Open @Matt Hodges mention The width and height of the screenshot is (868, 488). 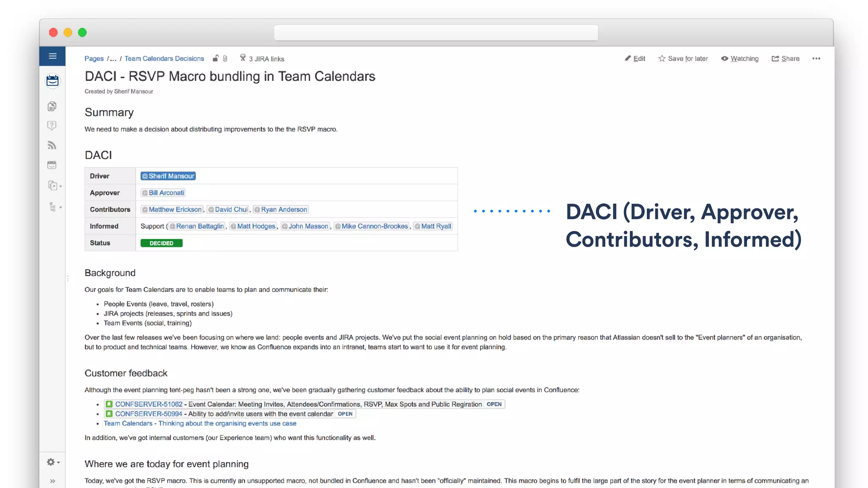tap(253, 226)
